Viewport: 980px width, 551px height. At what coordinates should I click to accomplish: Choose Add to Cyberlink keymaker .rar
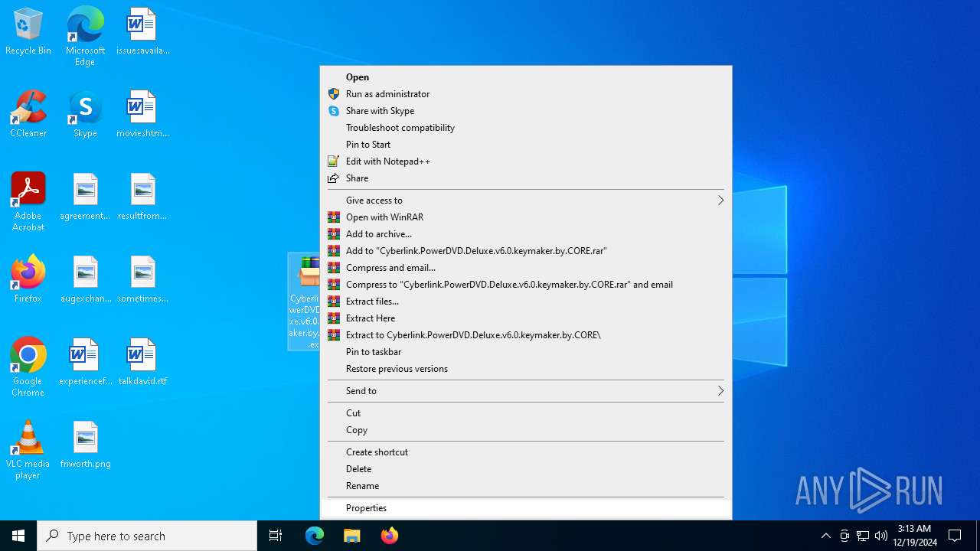526,251
